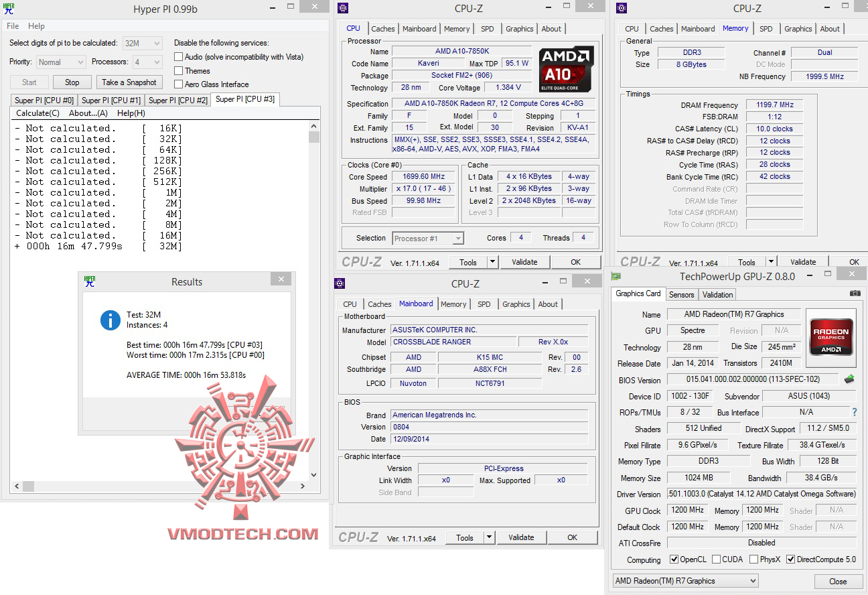Click the Hyper PI icon in Results title bar
Image resolution: width=868 pixels, height=595 pixels.
(90, 281)
